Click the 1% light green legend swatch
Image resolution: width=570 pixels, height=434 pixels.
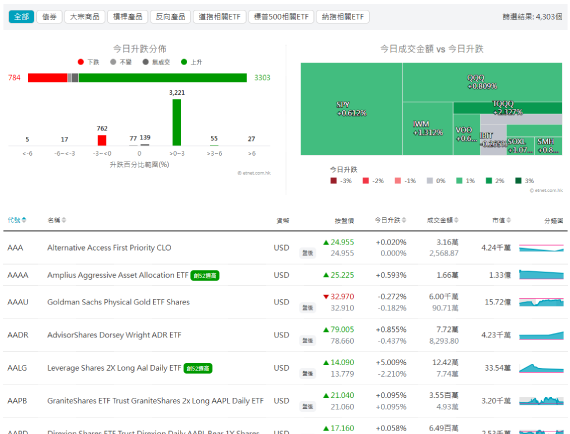click(x=459, y=181)
